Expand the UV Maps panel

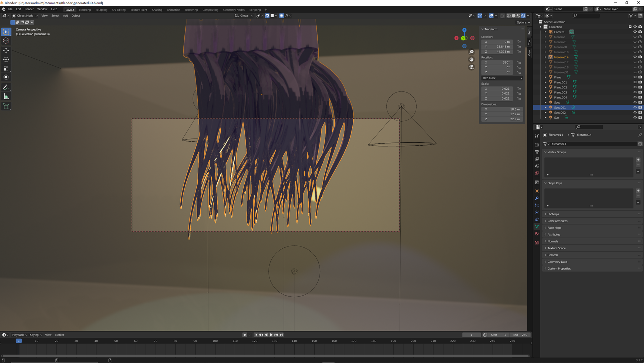tap(553, 214)
